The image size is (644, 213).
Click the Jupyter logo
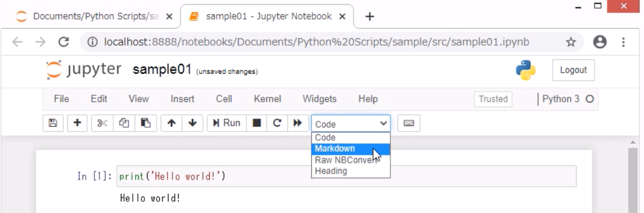[83, 70]
